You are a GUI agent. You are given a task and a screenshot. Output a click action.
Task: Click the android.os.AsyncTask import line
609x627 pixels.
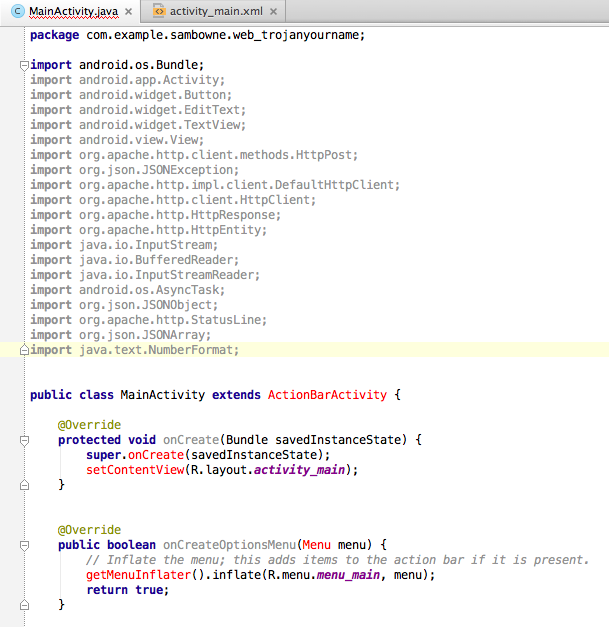(128, 290)
